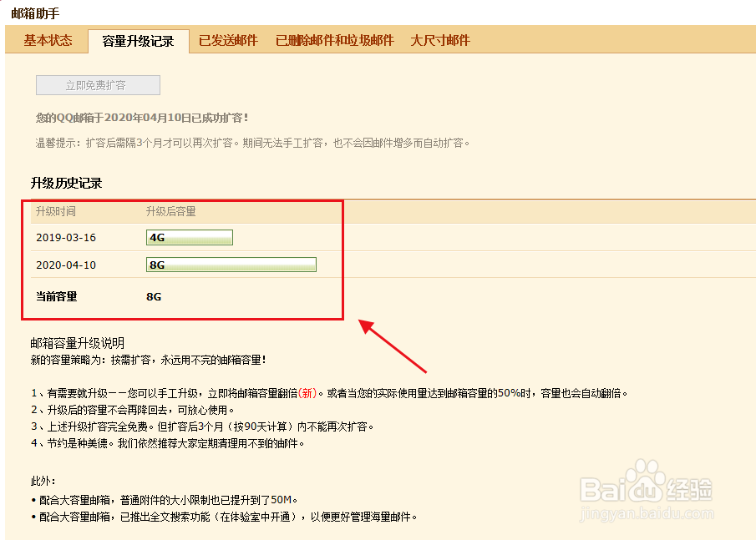Click the 8G capacity bar for 2020-04-10

pyautogui.click(x=231, y=265)
